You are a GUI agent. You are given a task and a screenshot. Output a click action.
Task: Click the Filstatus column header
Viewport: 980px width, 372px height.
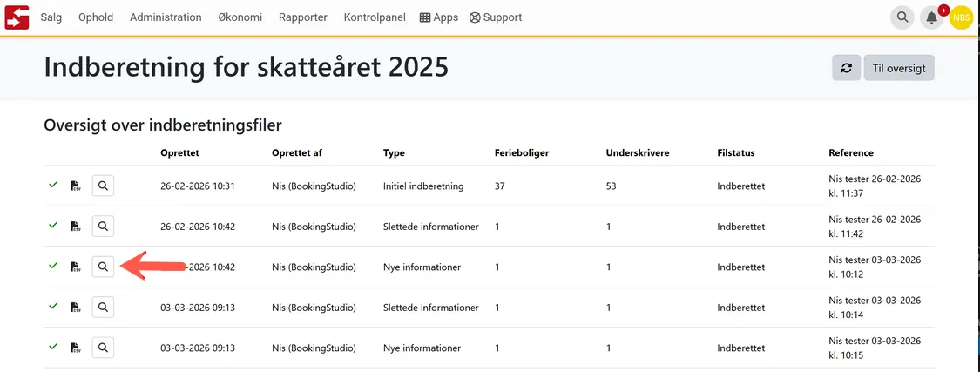pos(736,152)
